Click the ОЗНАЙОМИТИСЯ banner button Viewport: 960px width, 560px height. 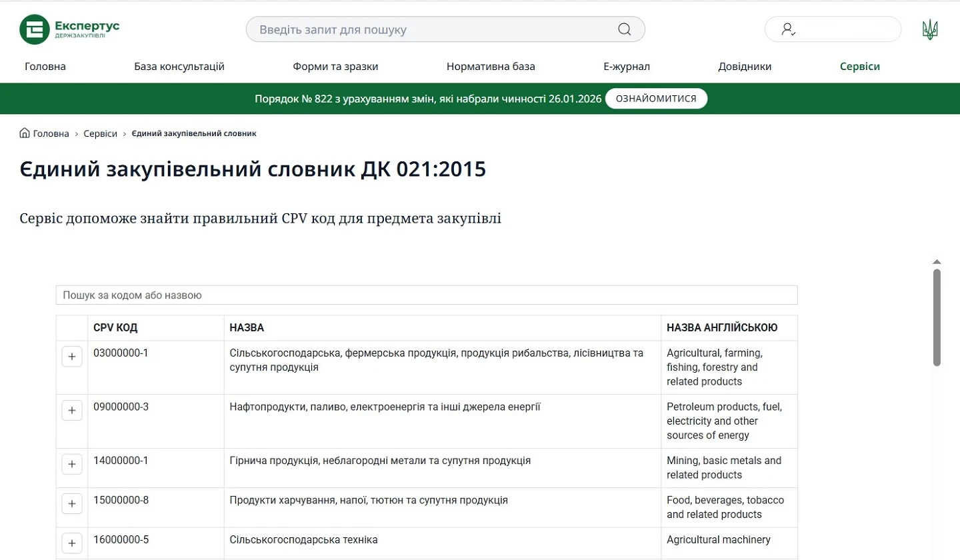[655, 98]
